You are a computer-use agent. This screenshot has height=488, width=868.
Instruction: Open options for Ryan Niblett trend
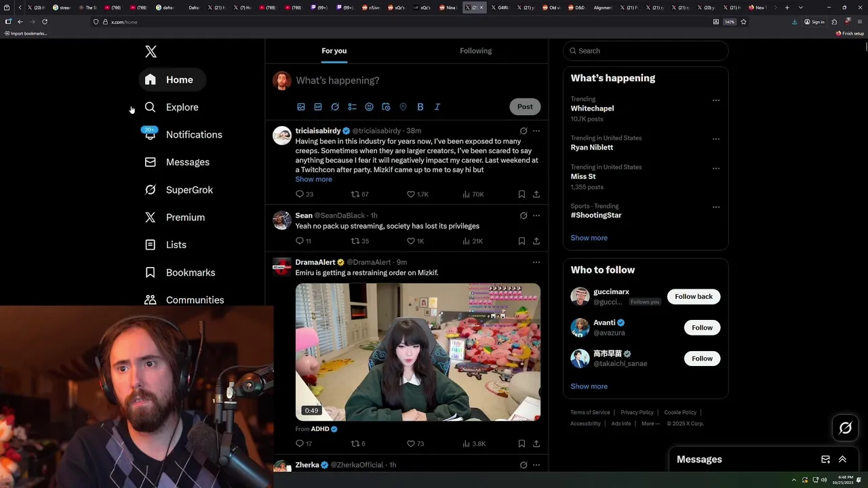716,139
